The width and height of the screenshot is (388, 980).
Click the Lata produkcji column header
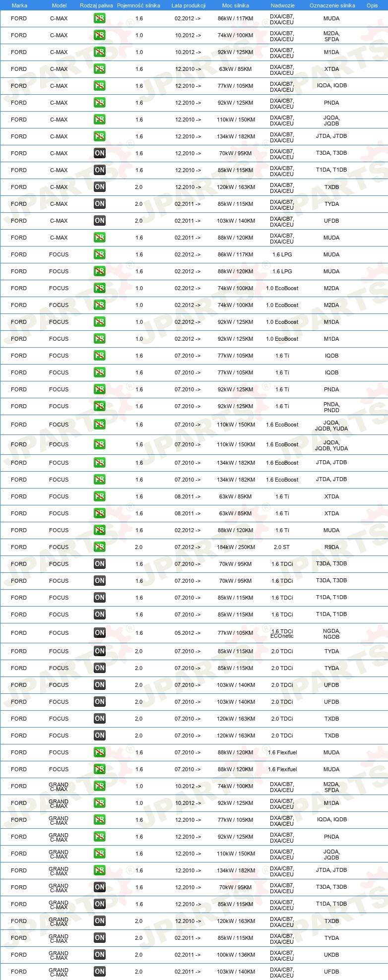(x=189, y=5)
